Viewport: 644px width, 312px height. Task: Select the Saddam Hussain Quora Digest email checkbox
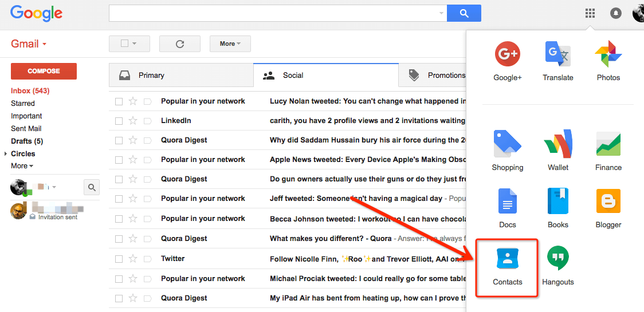coord(119,140)
